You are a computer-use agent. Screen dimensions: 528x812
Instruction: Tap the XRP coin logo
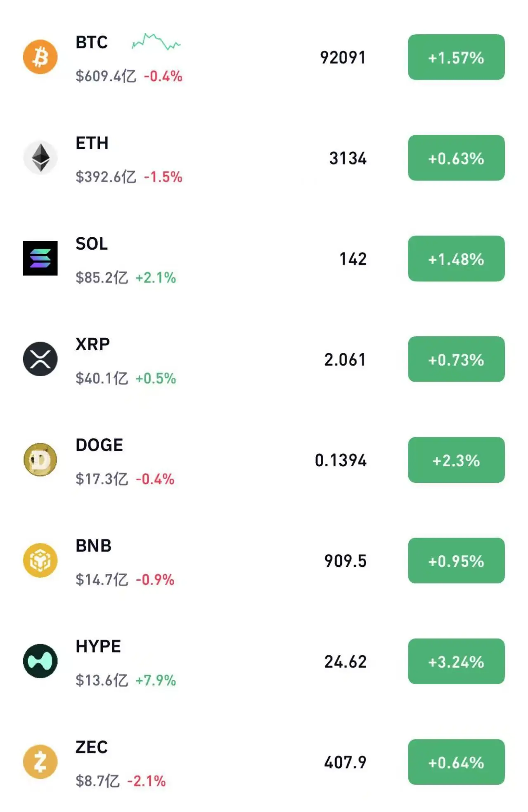click(x=40, y=359)
